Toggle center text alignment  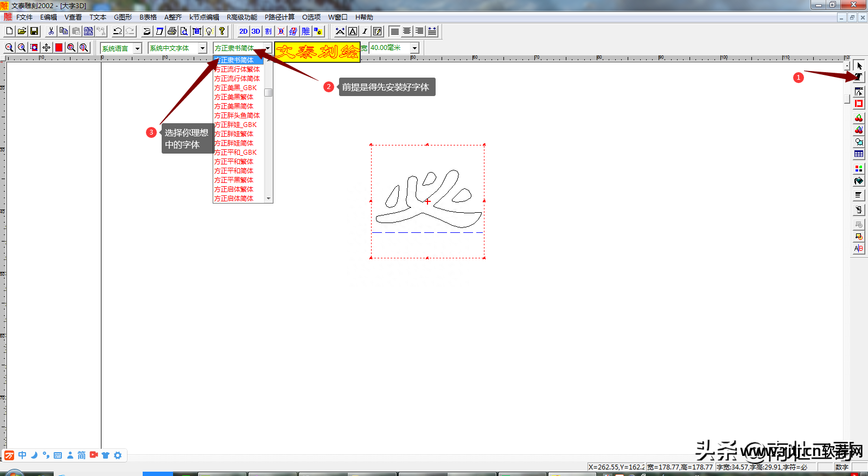(x=407, y=31)
